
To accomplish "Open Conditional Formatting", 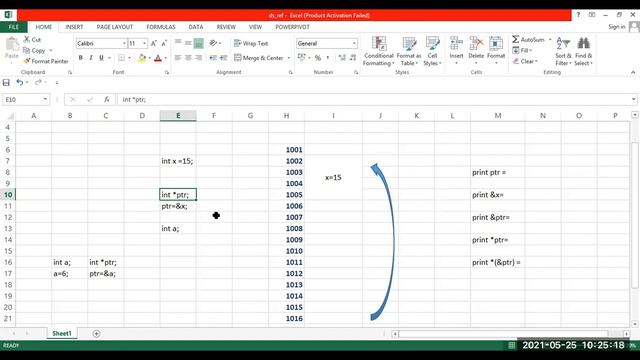I will [x=379, y=51].
